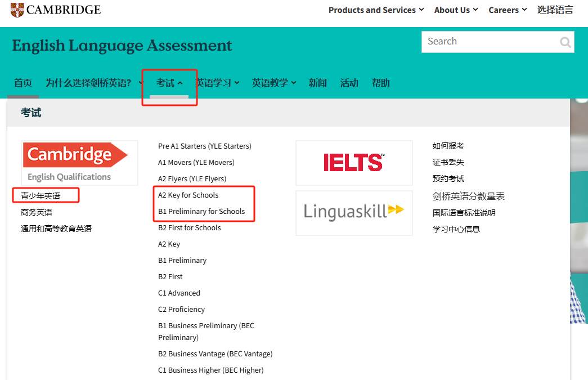The height and width of the screenshot is (380, 588).
Task: Open the Cambridge English Qualifications logo
Action: pos(79,163)
